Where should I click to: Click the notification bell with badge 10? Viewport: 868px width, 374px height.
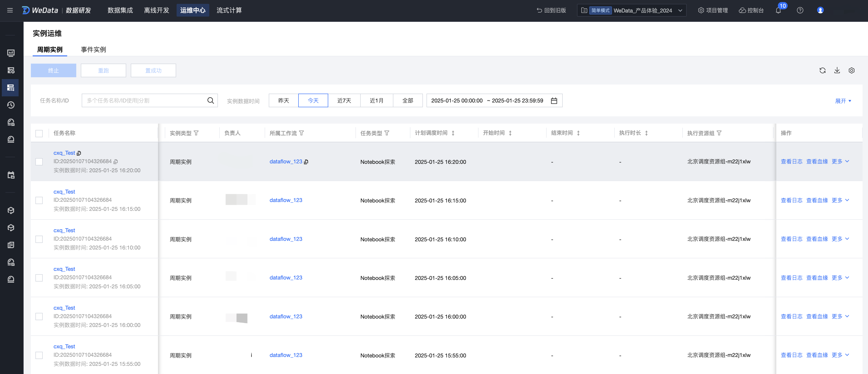point(778,10)
